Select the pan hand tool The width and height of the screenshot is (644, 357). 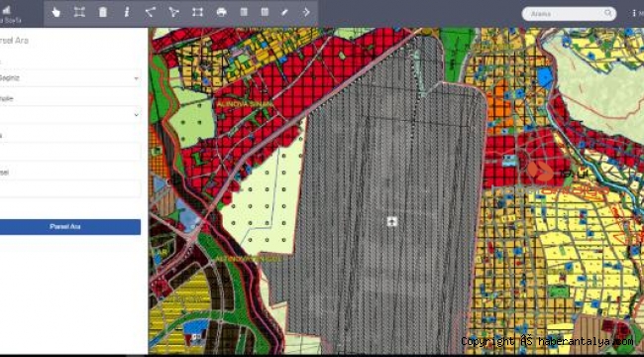[x=55, y=12]
